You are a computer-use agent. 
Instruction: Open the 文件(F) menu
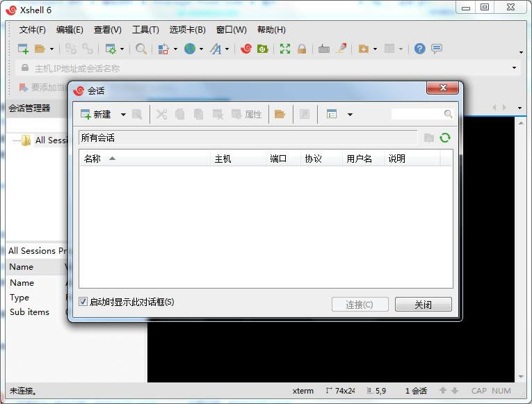point(32,30)
